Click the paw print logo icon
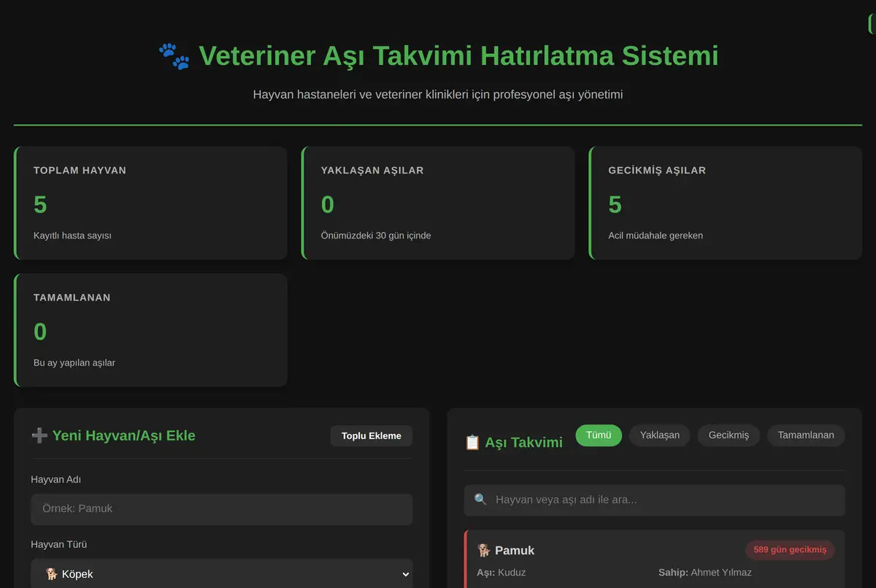Viewport: 876px width, 588px height. coord(174,56)
